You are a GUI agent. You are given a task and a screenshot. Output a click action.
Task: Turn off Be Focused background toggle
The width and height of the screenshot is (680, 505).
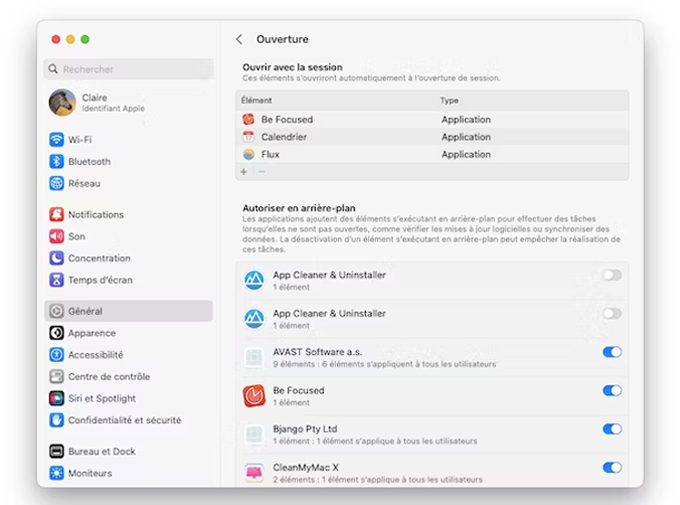(612, 391)
